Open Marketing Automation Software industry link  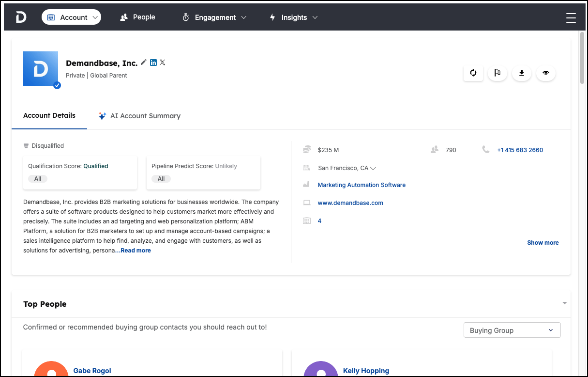tap(362, 185)
